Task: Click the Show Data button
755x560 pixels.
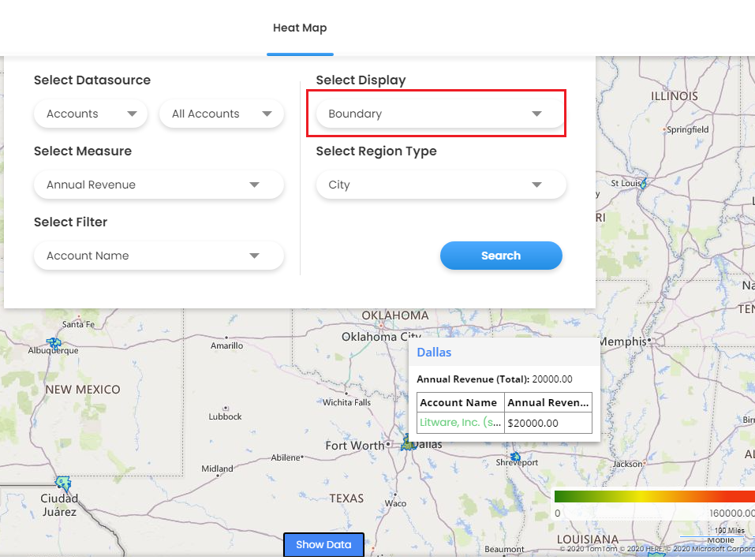Action: [x=323, y=545]
